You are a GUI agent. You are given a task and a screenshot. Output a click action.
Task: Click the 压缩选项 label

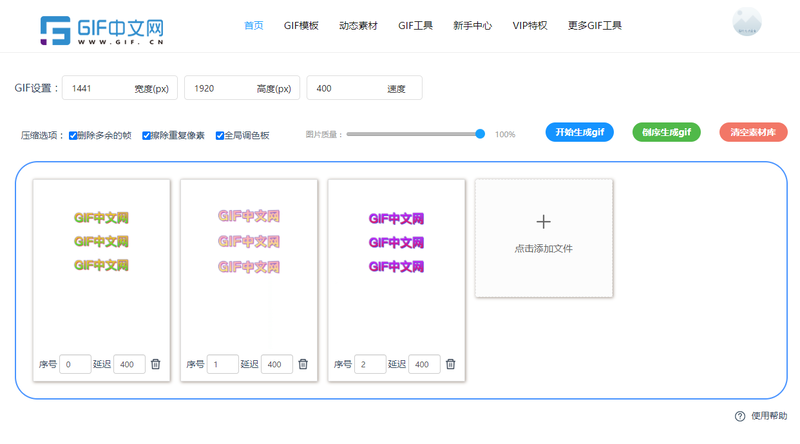click(43, 135)
